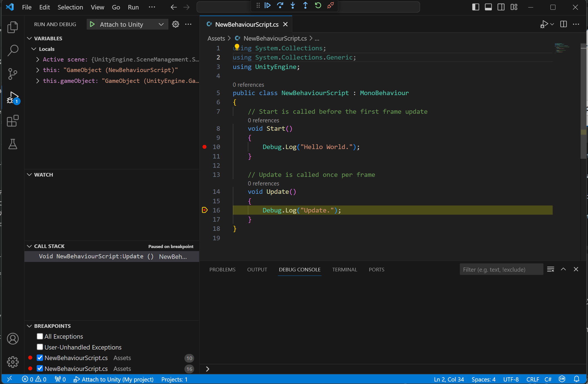Open the Testing flask view

(13, 144)
